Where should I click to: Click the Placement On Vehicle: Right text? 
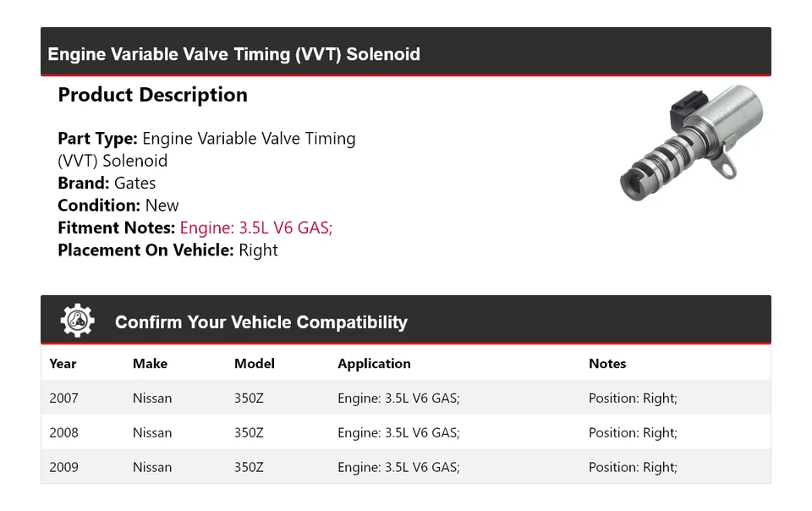point(167,250)
